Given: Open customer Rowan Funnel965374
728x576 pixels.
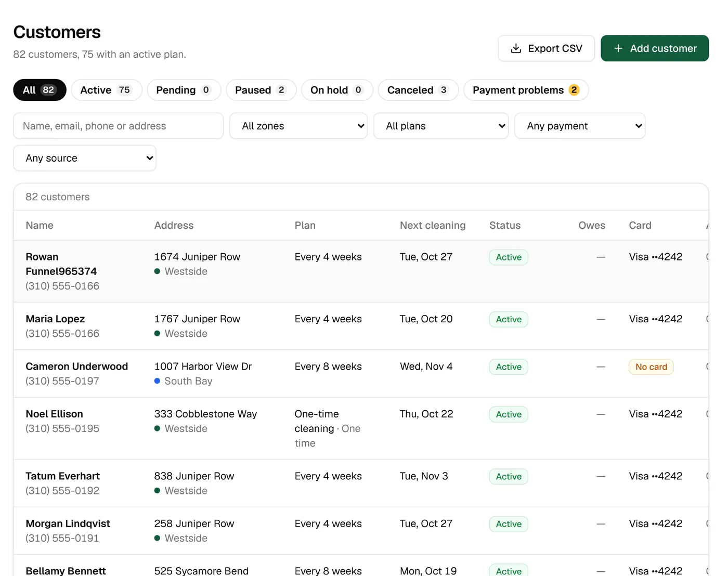Looking at the screenshot, I should [x=61, y=264].
